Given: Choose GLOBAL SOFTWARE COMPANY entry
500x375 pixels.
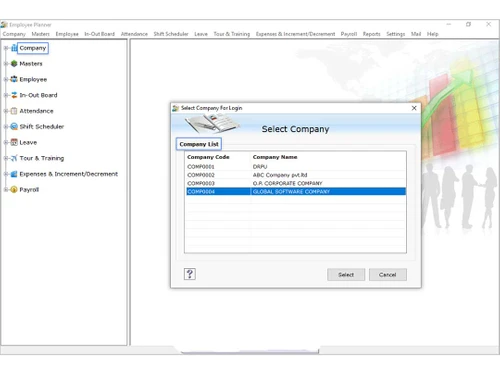Looking at the screenshot, I should coord(291,192).
